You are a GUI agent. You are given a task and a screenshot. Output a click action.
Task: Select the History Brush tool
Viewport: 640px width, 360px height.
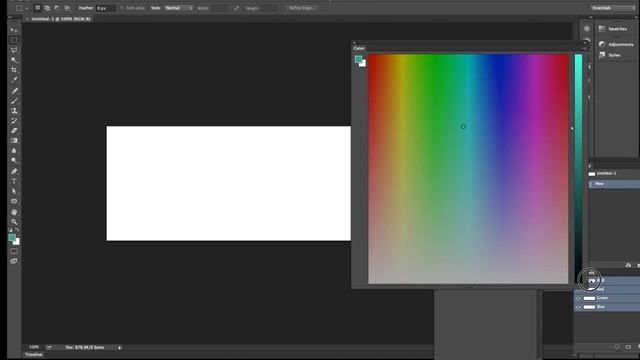14,121
